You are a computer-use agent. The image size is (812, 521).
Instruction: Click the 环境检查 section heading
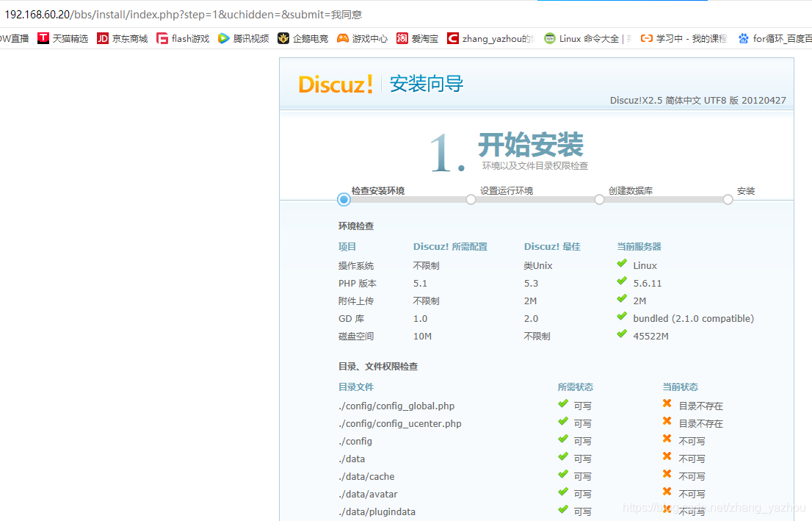click(356, 226)
